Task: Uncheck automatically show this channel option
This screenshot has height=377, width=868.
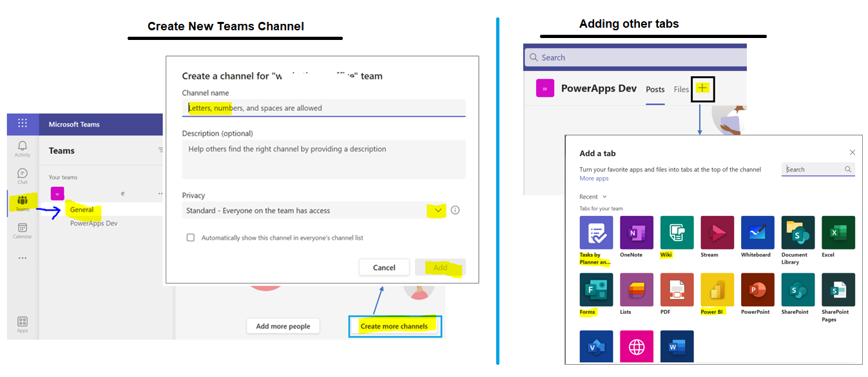Action: (191, 237)
